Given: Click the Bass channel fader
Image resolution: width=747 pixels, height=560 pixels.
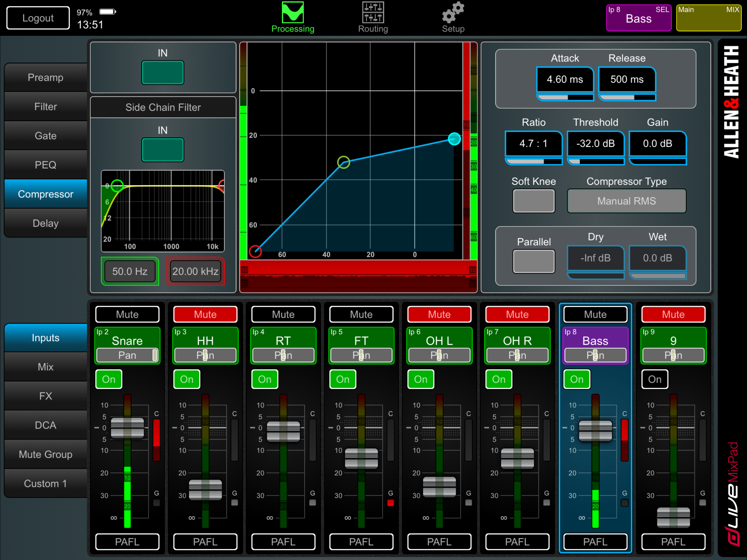Looking at the screenshot, I should pos(595,431).
